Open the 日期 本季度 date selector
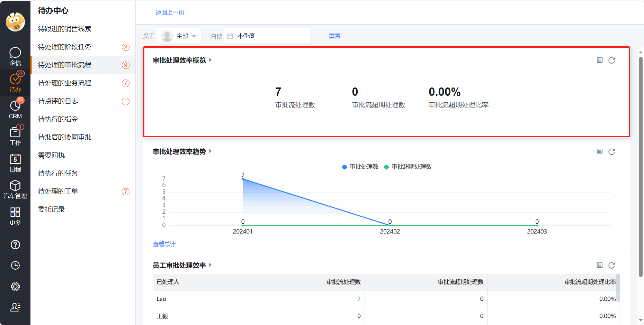The image size is (644, 325). click(x=267, y=36)
